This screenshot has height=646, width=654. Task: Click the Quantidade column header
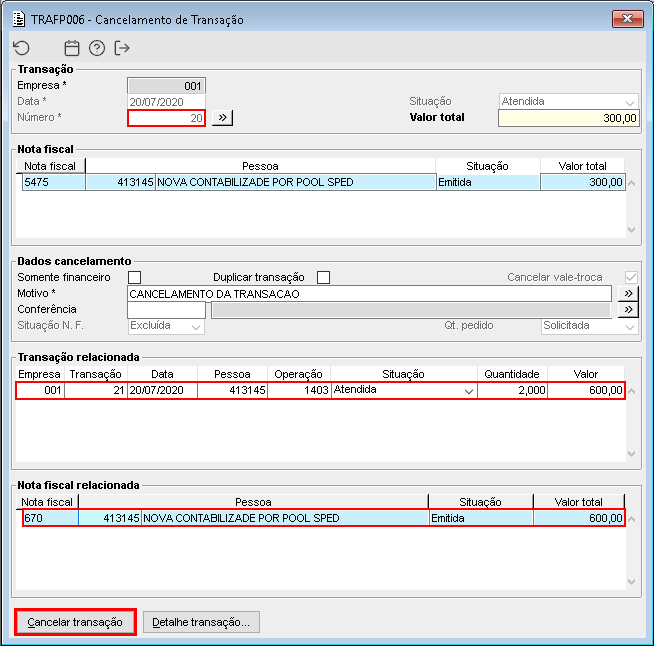click(x=512, y=374)
